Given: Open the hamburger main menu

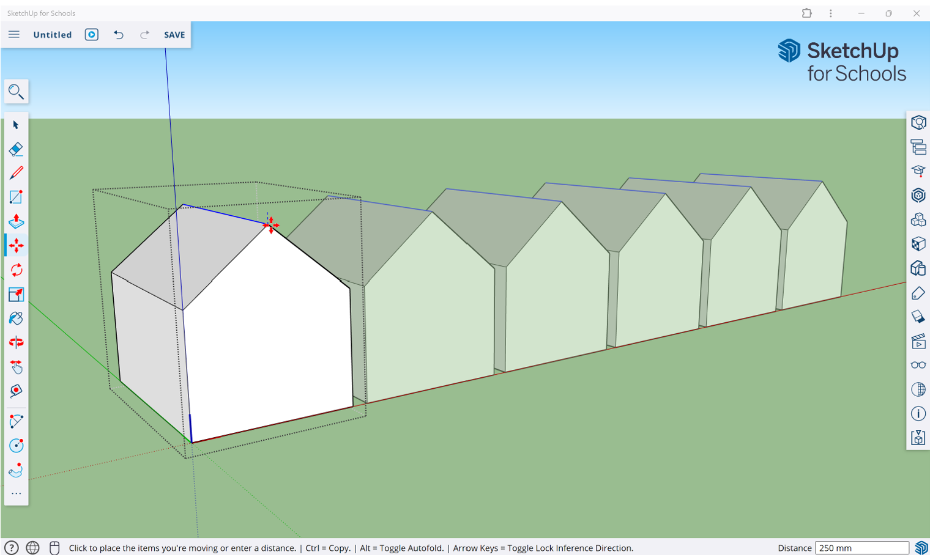Looking at the screenshot, I should [14, 35].
